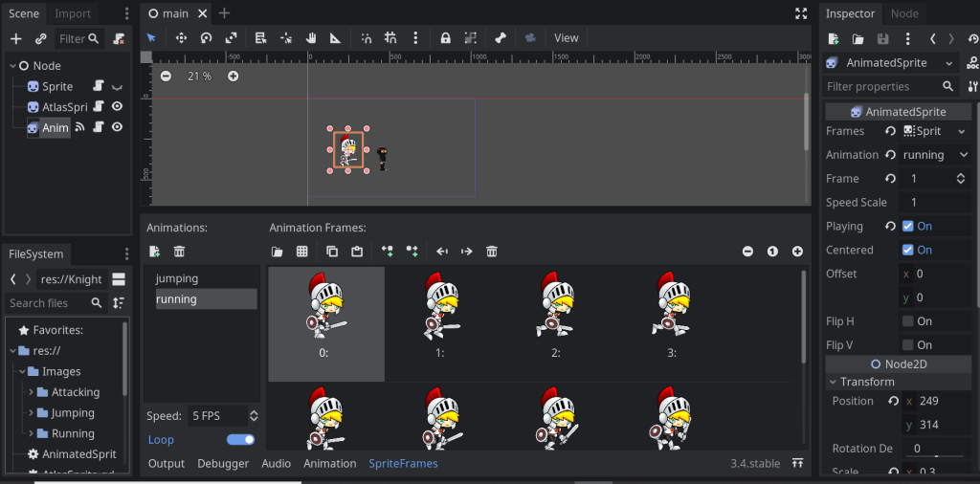Click the new animation icon
Screen dimensions: 980x484
click(155, 252)
